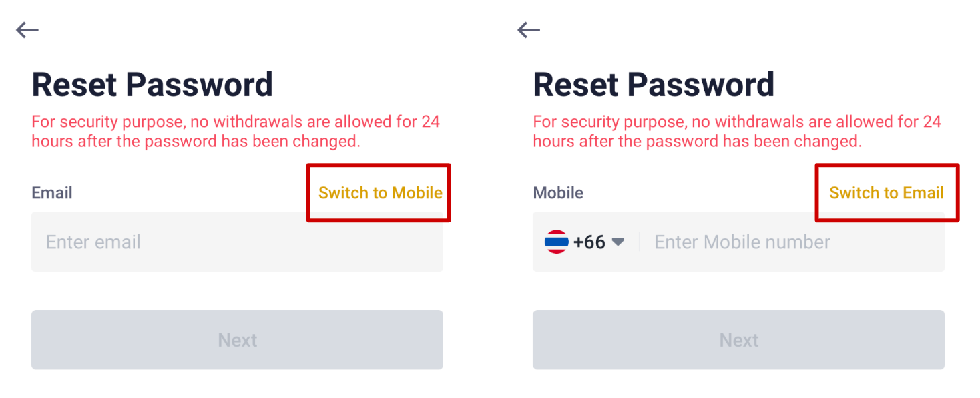This screenshot has height=398, width=980.
Task: Click the Email field label
Action: [52, 193]
